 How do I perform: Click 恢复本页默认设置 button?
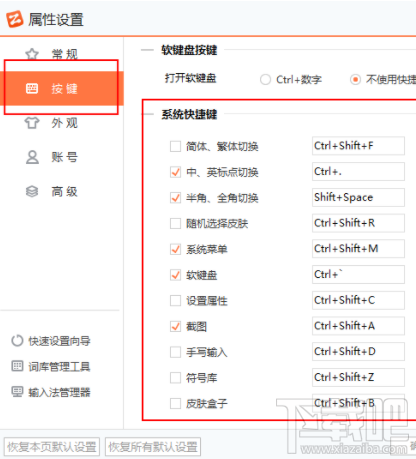(52, 447)
